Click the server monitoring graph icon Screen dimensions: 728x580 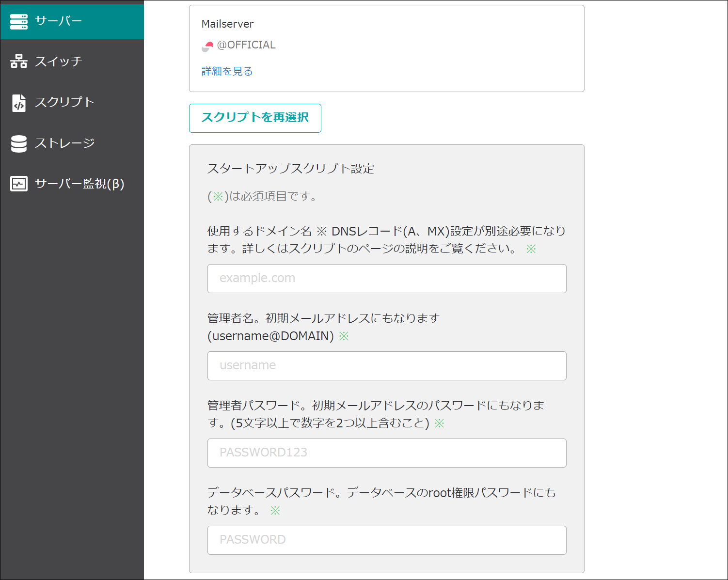click(x=19, y=184)
